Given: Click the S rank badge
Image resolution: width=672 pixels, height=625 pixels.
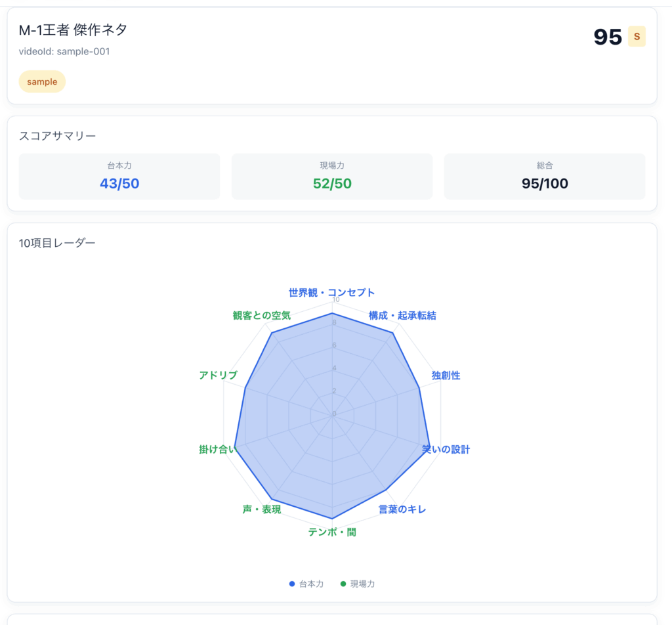Looking at the screenshot, I should pyautogui.click(x=637, y=37).
